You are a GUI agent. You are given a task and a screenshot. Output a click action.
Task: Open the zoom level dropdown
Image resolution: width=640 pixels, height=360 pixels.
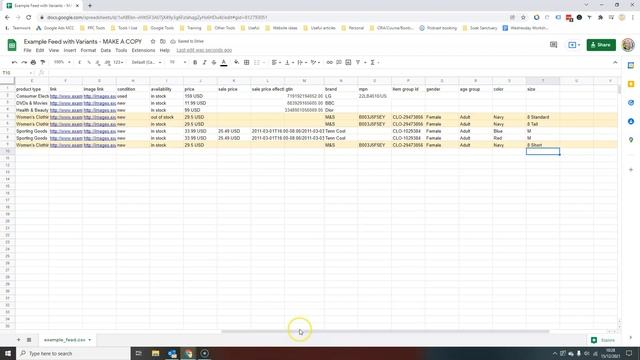click(x=62, y=62)
